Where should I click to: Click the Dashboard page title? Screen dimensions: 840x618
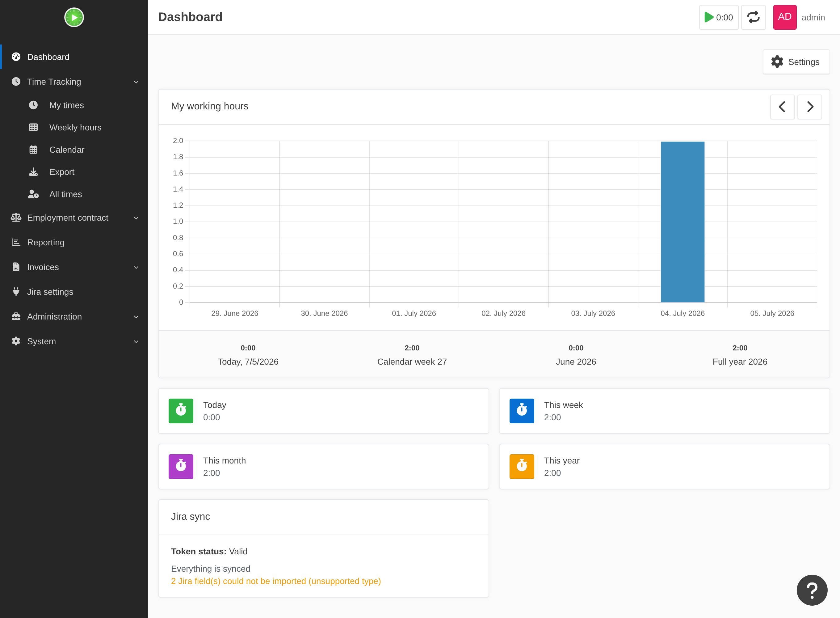(x=190, y=17)
